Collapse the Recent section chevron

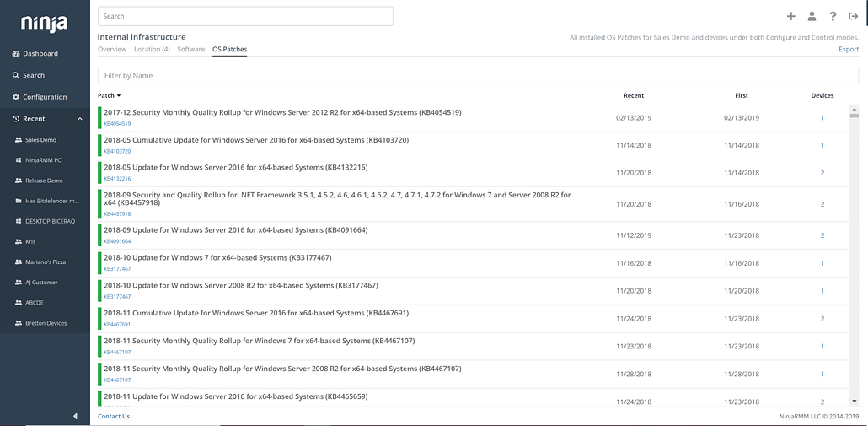(80, 119)
